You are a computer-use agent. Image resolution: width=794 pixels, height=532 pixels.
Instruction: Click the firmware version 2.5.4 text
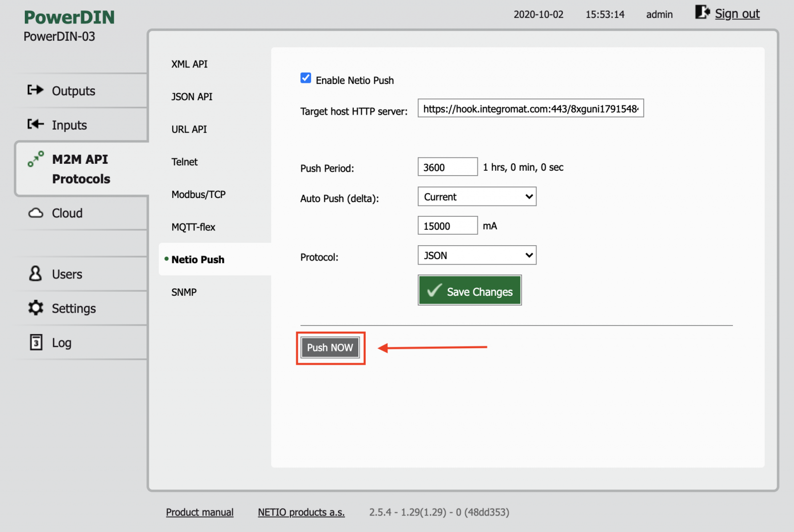pyautogui.click(x=439, y=512)
